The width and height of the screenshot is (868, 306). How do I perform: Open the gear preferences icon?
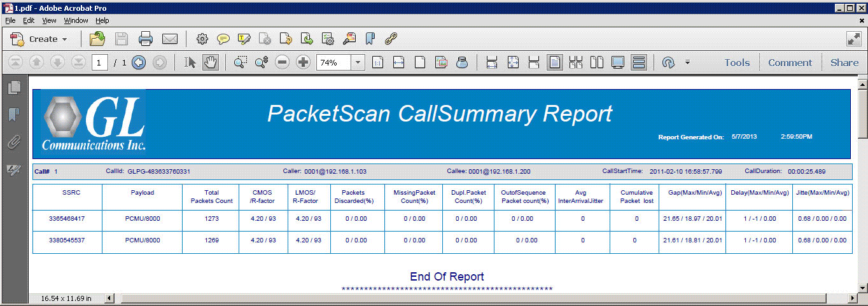pos(202,39)
